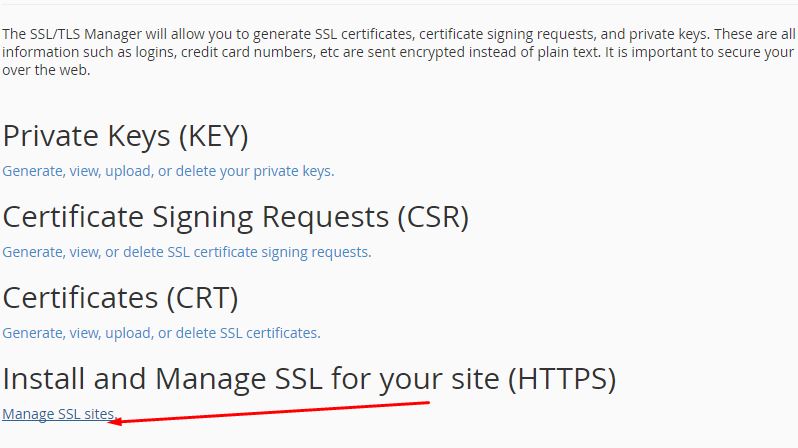Viewport: 798px width, 448px height.
Task: Click the SSL/TLS Manager description paragraph
Action: (x=399, y=52)
